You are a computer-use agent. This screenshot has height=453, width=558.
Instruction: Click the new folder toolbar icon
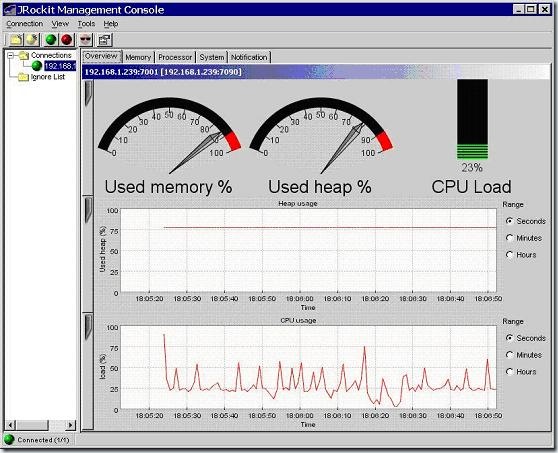(15, 39)
